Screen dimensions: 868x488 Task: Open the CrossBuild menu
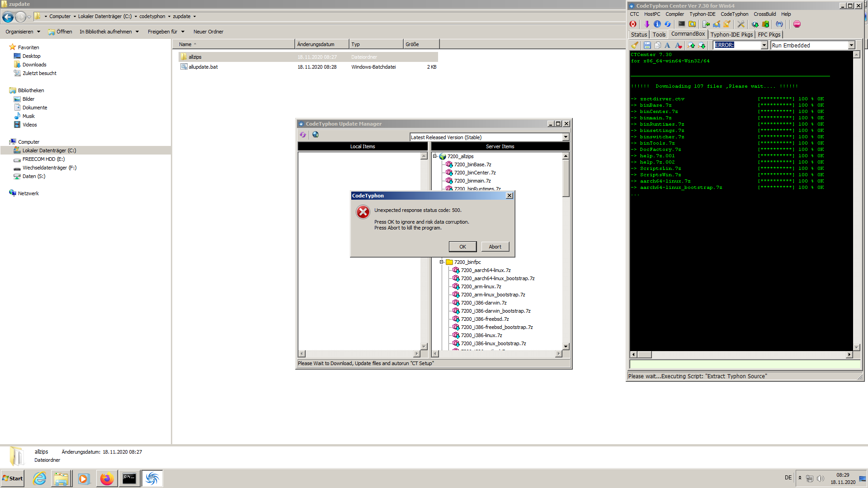(x=764, y=14)
